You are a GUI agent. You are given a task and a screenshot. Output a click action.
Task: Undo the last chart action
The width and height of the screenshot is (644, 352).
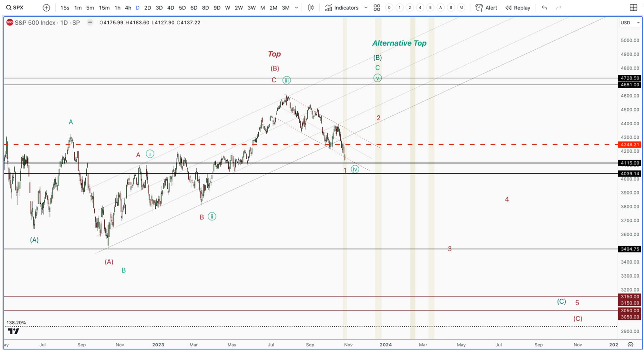pos(544,8)
